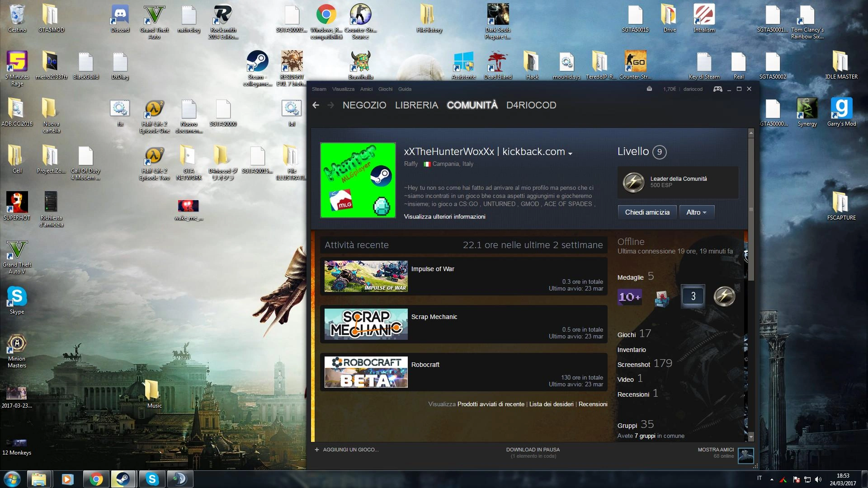Open the gift box badge in Medaglie
The image size is (868, 488).
coord(661,298)
